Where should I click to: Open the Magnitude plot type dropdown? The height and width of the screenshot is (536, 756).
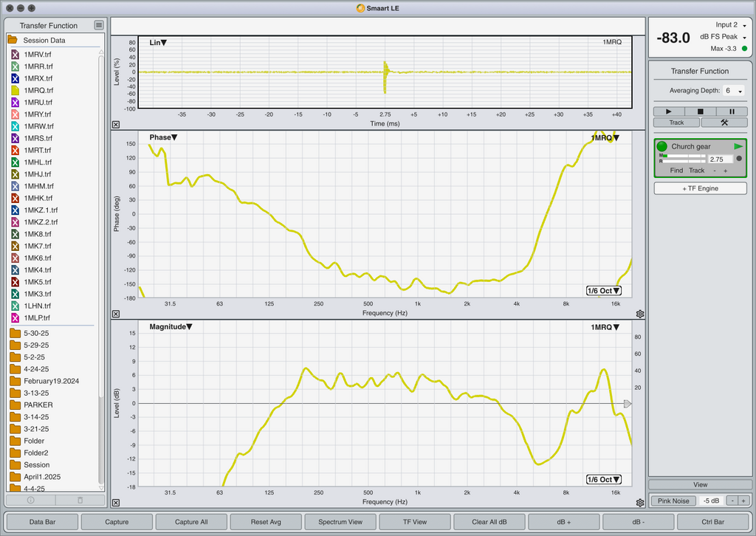tap(171, 327)
